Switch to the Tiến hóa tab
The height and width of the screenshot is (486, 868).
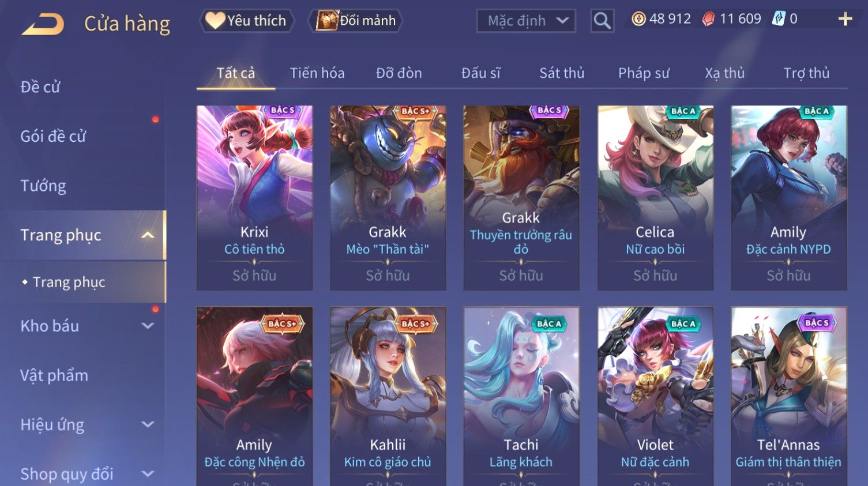point(317,73)
